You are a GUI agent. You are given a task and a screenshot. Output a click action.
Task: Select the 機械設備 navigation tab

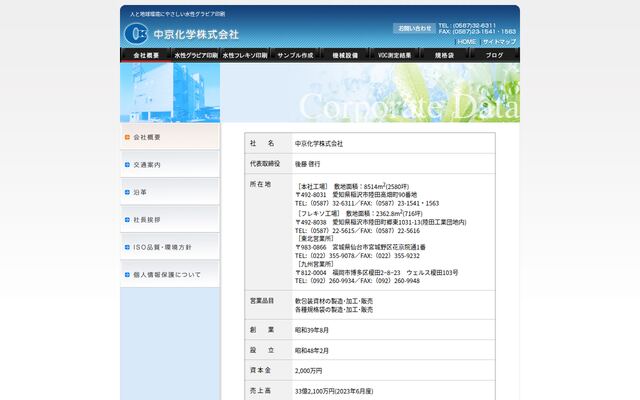345,55
